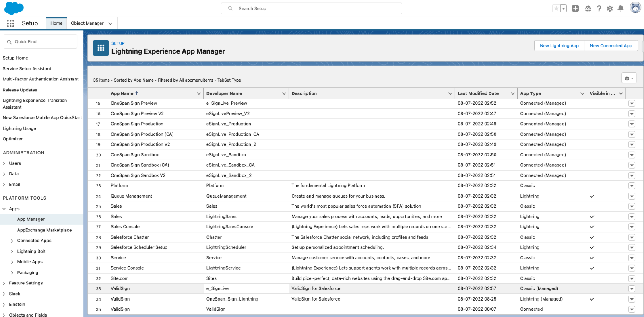Image resolution: width=644 pixels, height=317 pixels.
Task: Open the Global Actions plus icon
Action: point(575,8)
